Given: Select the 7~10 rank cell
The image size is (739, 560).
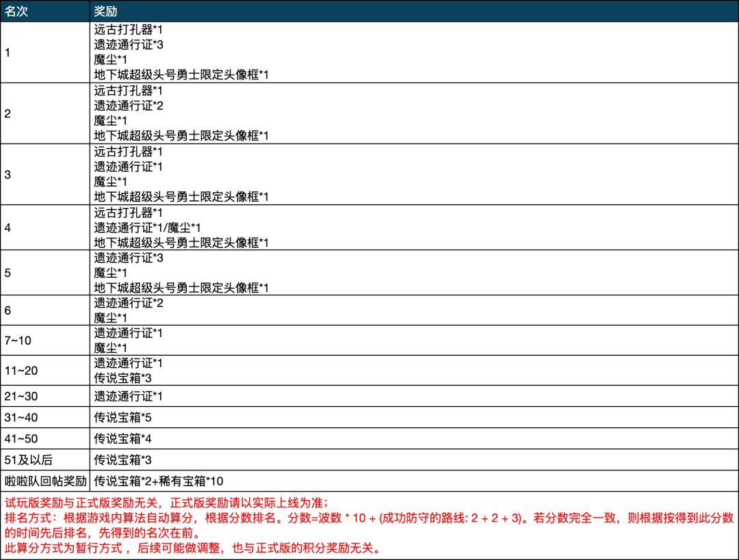Looking at the screenshot, I should (x=44, y=340).
